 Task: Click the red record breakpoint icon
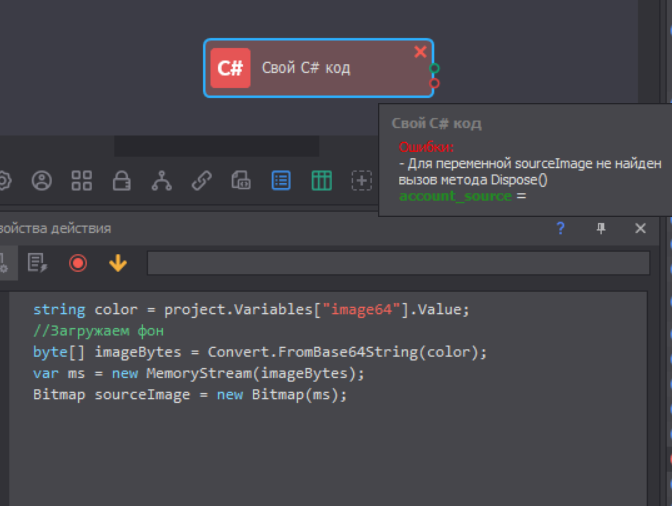coord(78,263)
